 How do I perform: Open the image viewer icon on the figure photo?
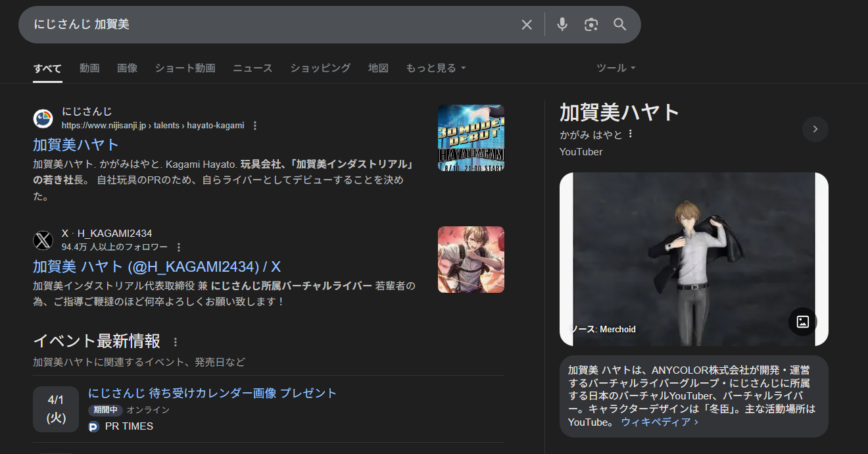803,322
